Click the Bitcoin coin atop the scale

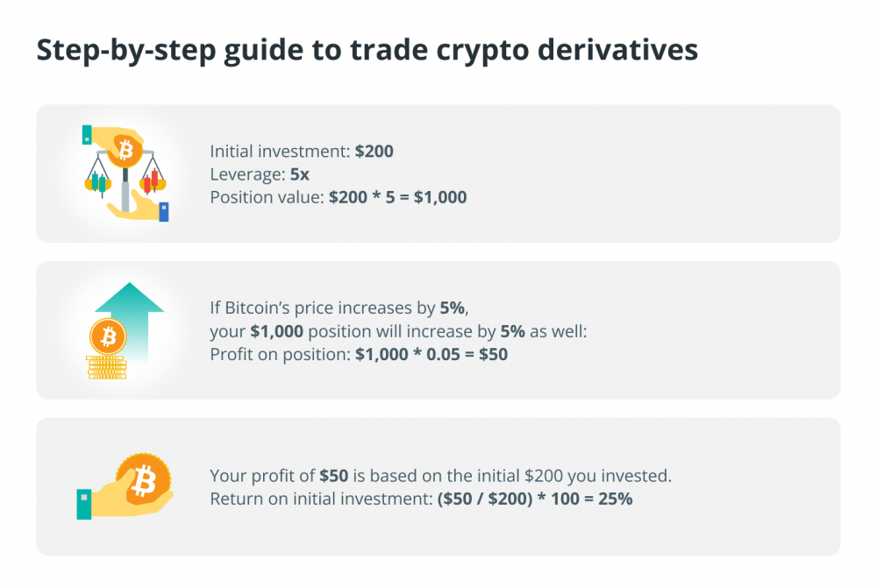[x=125, y=150]
